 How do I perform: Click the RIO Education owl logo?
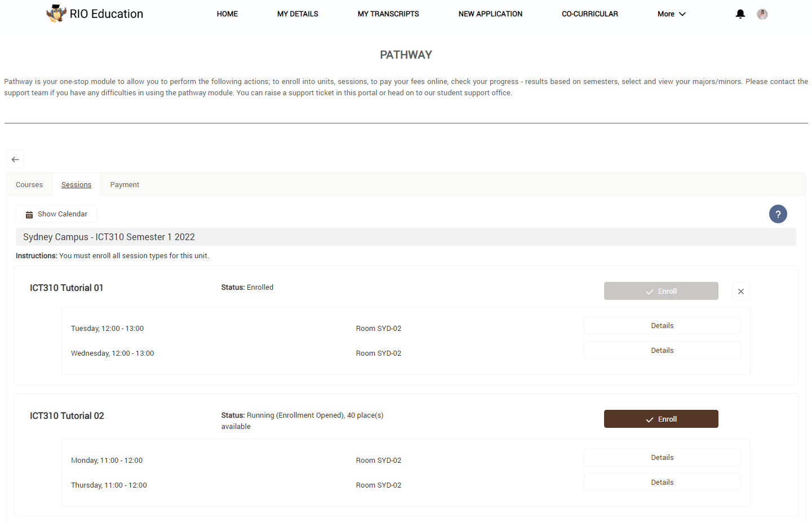click(56, 14)
